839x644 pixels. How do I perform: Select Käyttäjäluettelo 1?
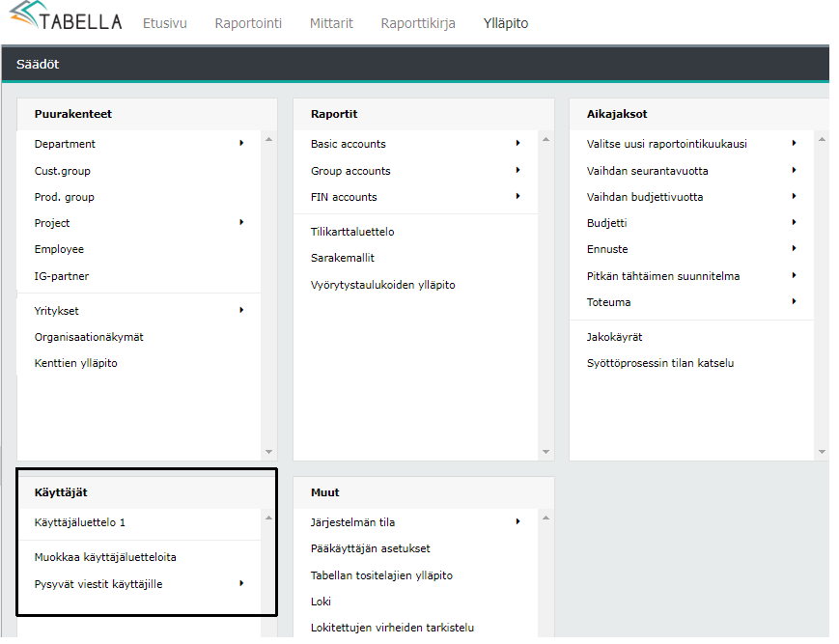[80, 522]
